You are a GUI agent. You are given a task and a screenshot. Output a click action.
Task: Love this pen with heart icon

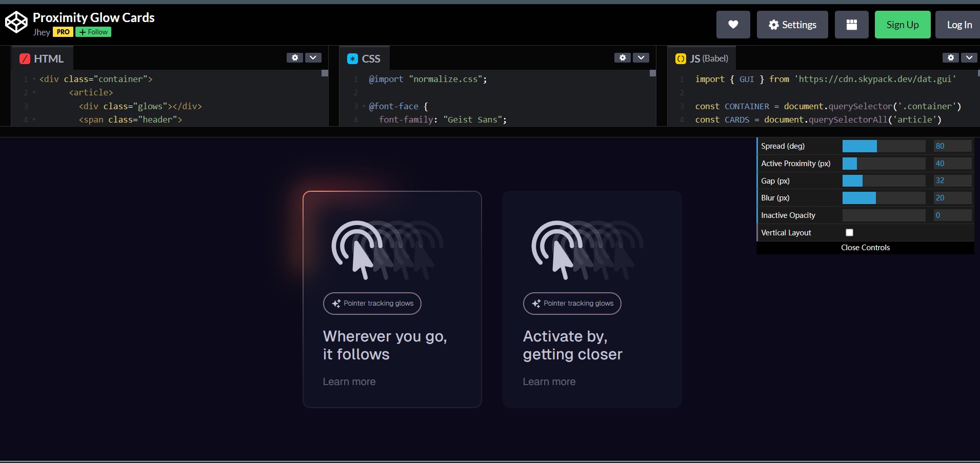[733, 25]
